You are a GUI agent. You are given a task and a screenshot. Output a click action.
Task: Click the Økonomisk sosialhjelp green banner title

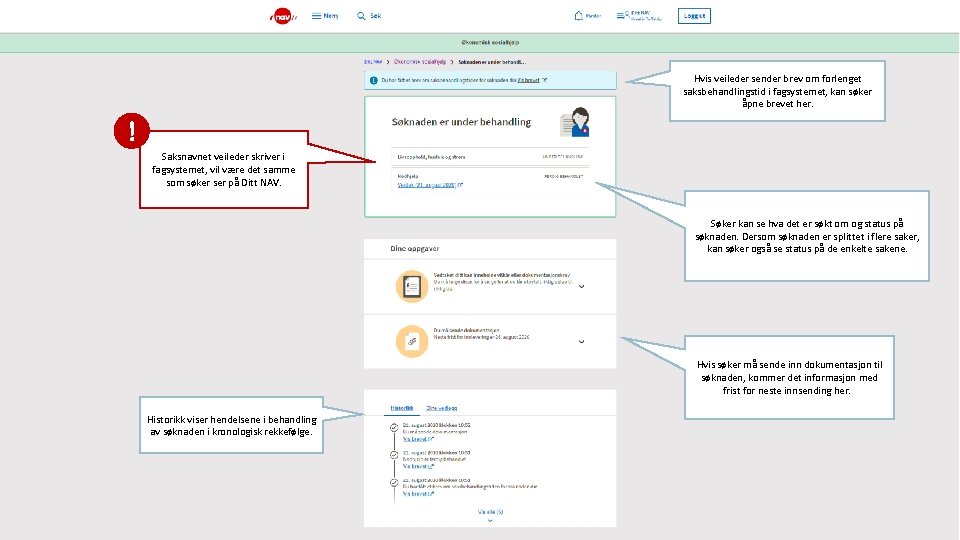click(x=490, y=42)
